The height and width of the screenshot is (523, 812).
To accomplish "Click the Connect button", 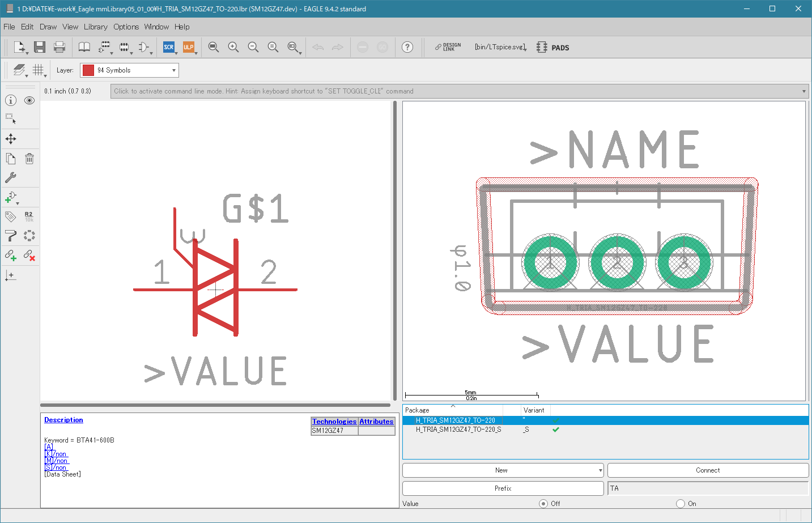I will click(x=708, y=470).
